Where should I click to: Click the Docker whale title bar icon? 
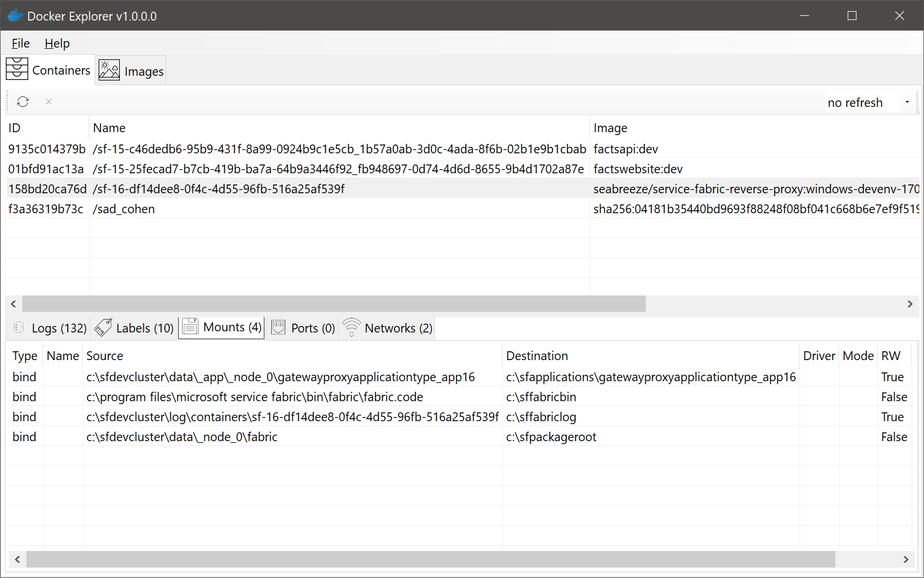point(15,16)
